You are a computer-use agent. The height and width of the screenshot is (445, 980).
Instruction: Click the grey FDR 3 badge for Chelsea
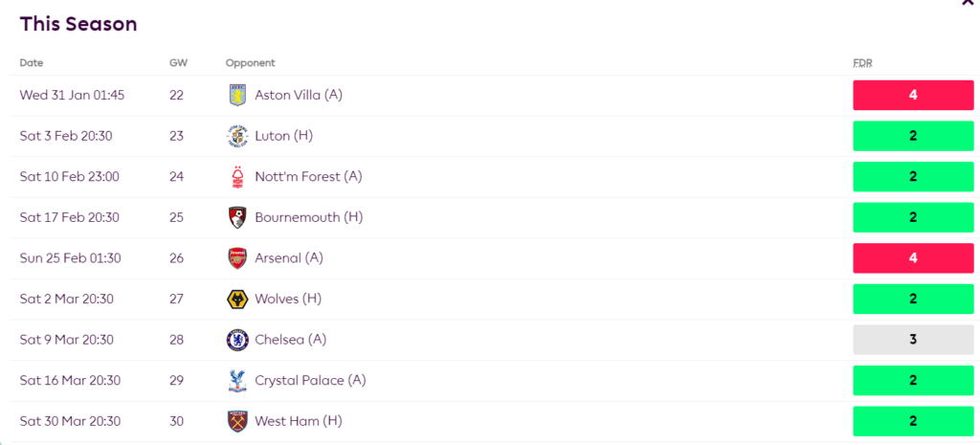click(x=913, y=340)
